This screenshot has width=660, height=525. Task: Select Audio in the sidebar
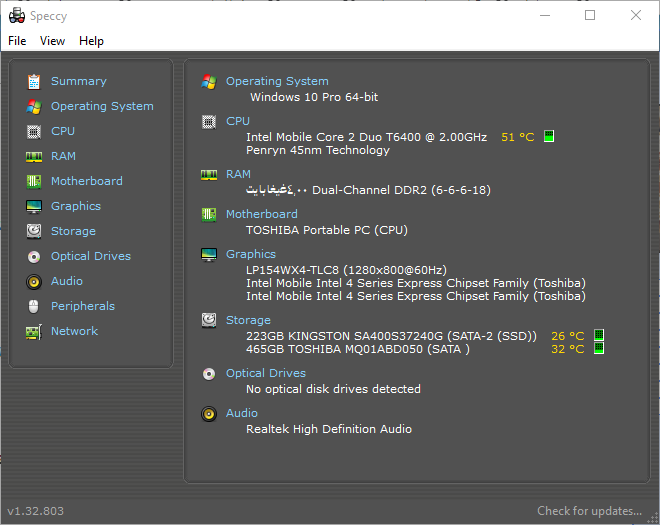[x=67, y=281]
